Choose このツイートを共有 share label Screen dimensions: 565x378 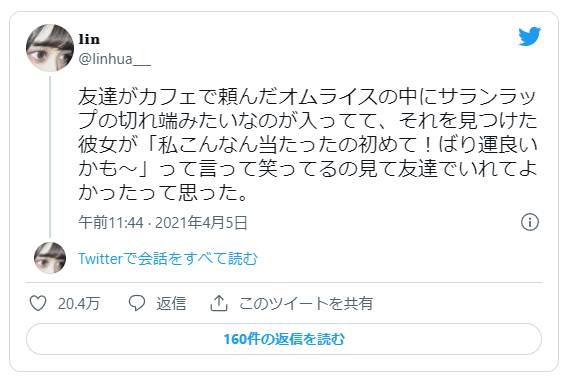coord(306,303)
